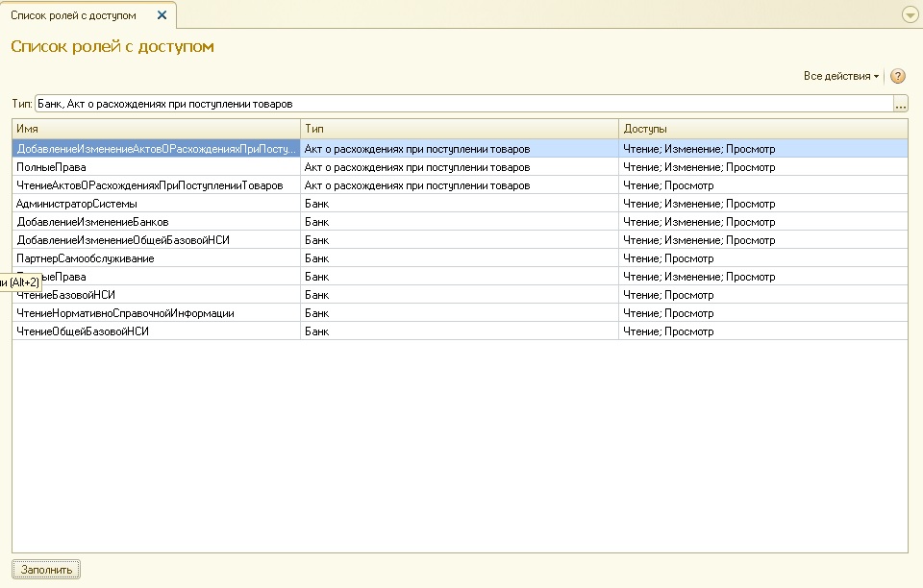923x588 pixels.
Task: Click "Банк" type cell in ПартнерСамообслуживание row
Action: pyautogui.click(x=460, y=258)
